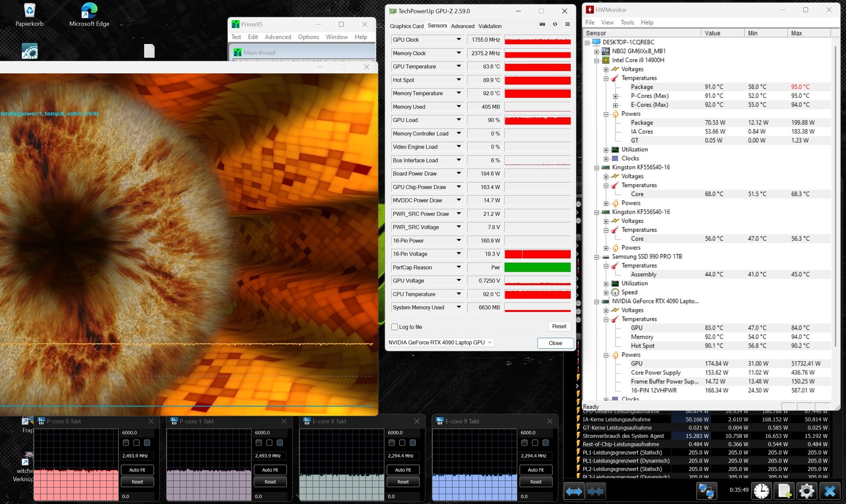Screen dimensions: 846x504
Task: Collapse the Intel Core i9 14900H tree node
Action: click(x=597, y=60)
